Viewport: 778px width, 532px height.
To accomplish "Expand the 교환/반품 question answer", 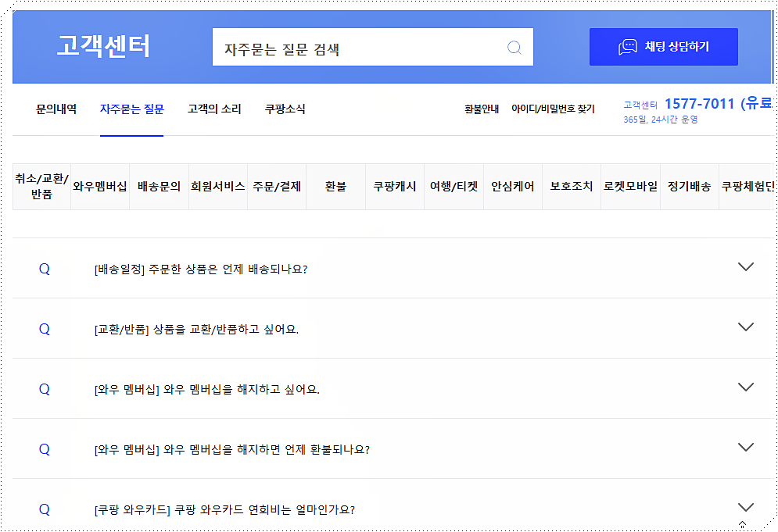I will click(x=745, y=327).
